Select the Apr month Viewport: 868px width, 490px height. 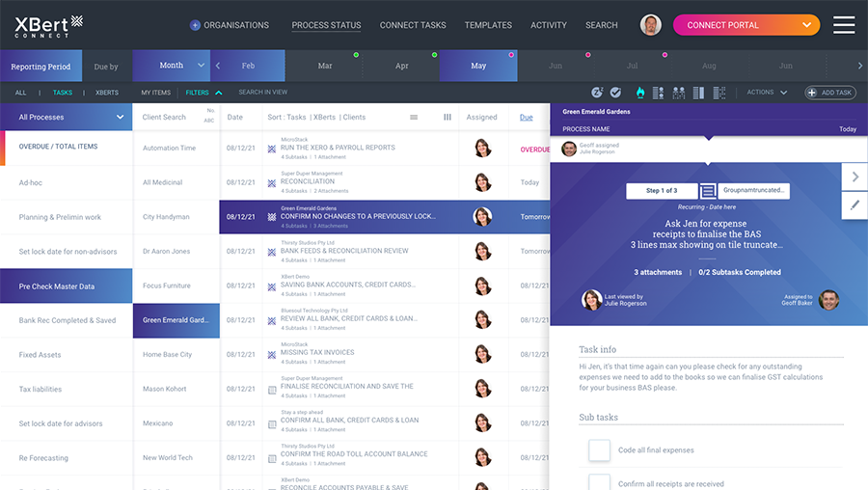tap(402, 66)
